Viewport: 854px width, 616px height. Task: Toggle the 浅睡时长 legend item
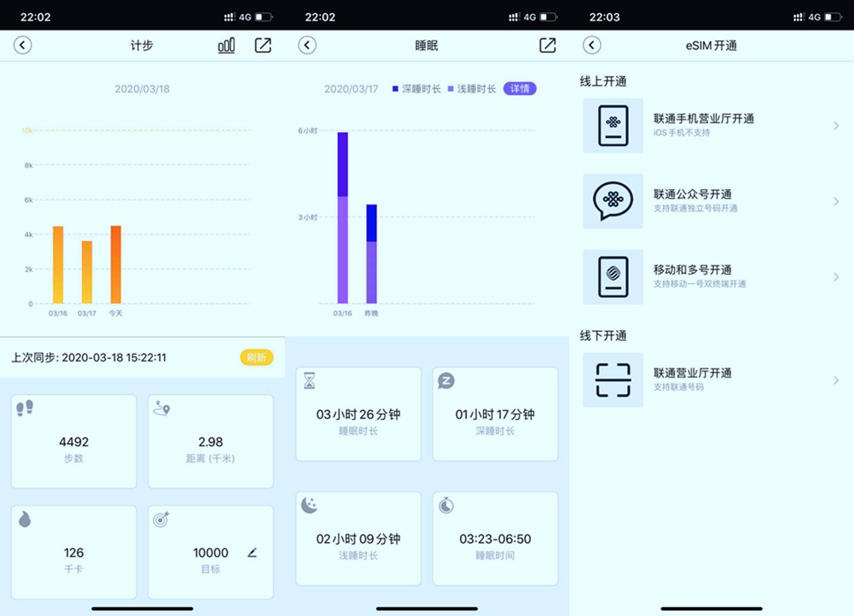point(471,89)
